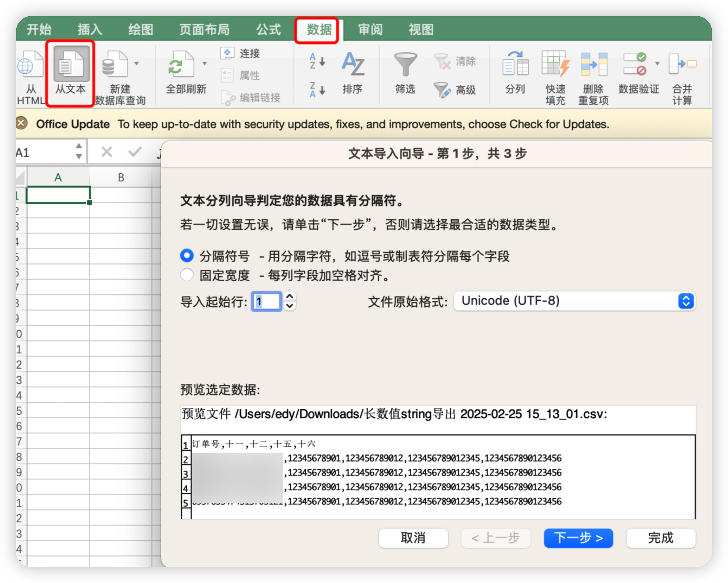728x583 pixels.
Task: Click the 导入起始行 start row field
Action: [266, 301]
